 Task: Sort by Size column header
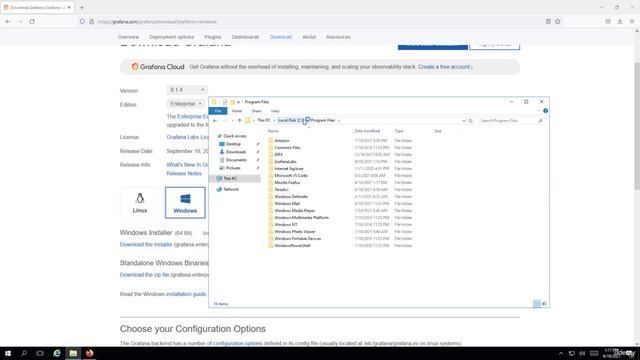pos(438,131)
